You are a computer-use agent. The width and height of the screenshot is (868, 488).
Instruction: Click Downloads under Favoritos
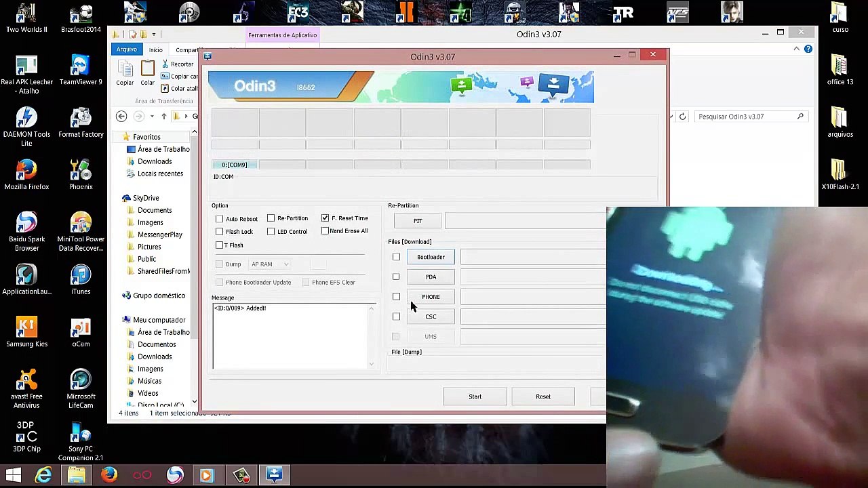155,161
